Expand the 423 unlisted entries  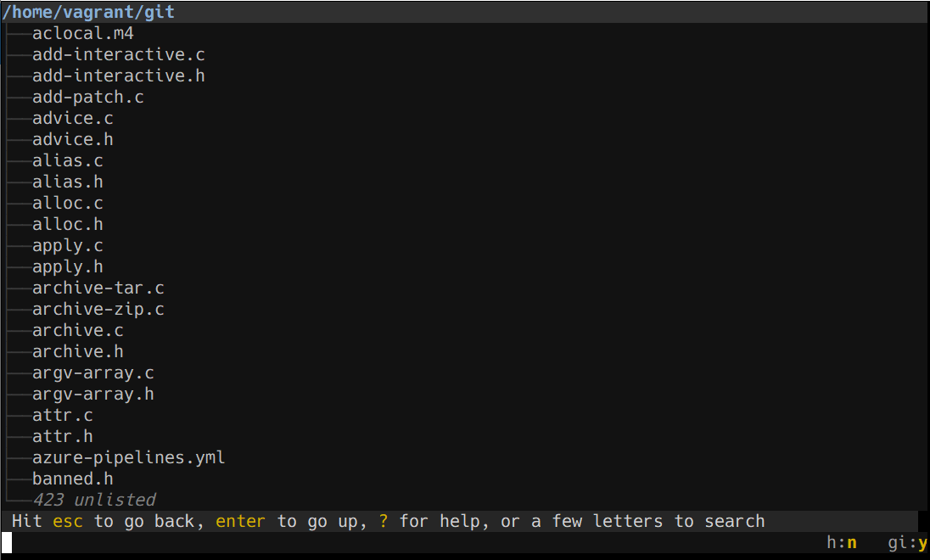[93, 500]
